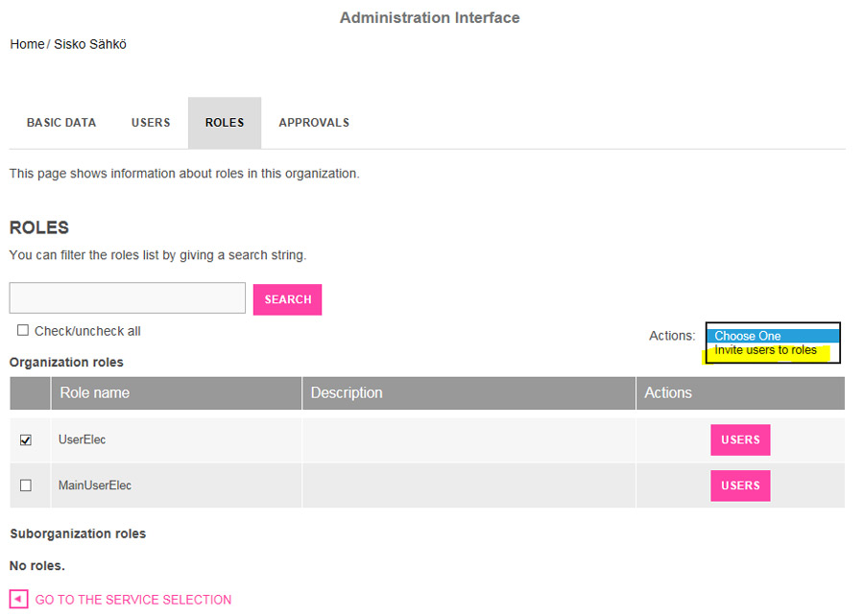The width and height of the screenshot is (864, 616).
Task: Click the Home breadcrumb link
Action: [27, 44]
